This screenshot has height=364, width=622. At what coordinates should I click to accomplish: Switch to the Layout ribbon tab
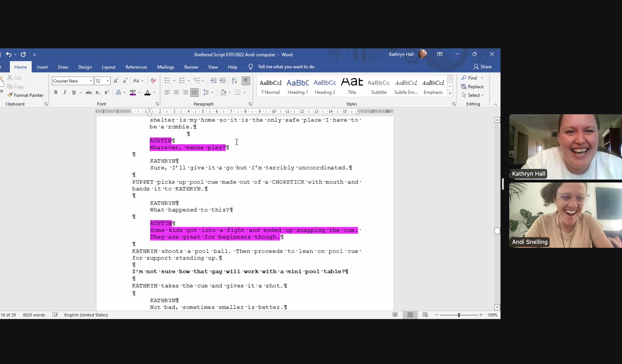click(108, 67)
